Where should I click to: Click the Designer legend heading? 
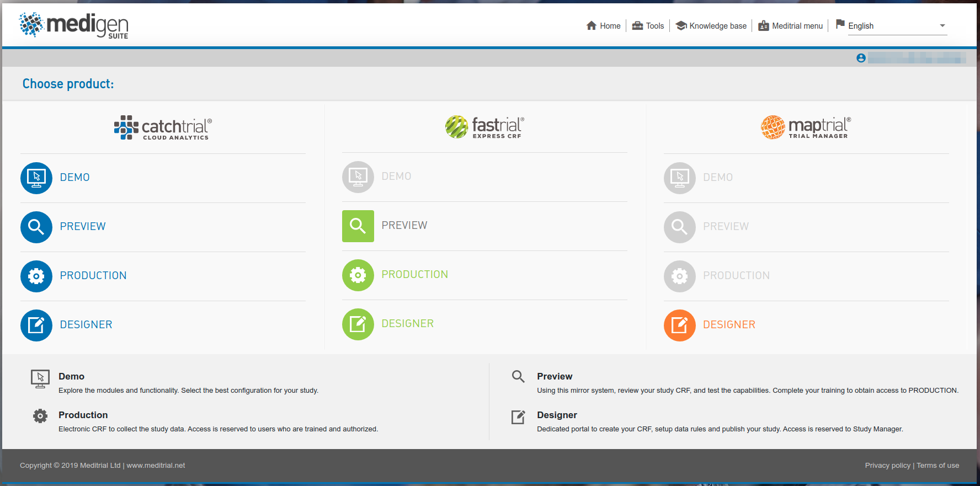(557, 415)
